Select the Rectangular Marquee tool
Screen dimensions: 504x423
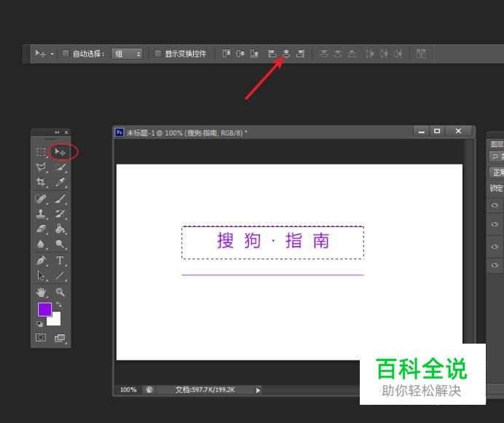click(x=41, y=151)
